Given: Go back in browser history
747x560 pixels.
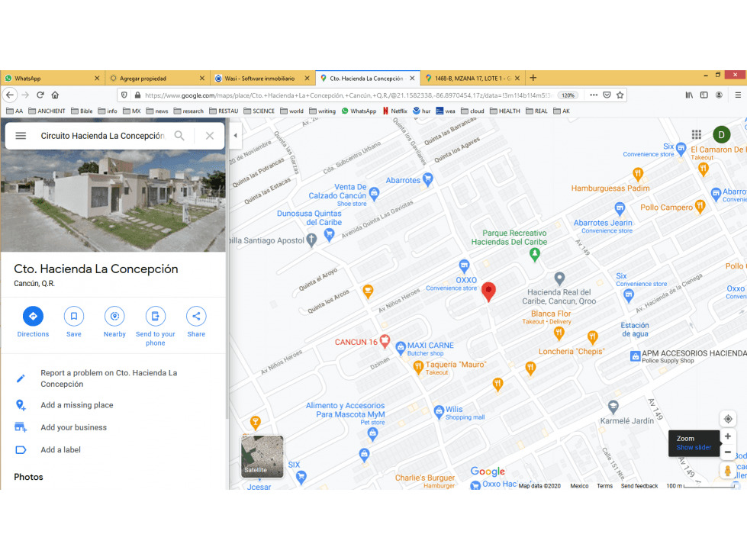Looking at the screenshot, I should pyautogui.click(x=10, y=95).
